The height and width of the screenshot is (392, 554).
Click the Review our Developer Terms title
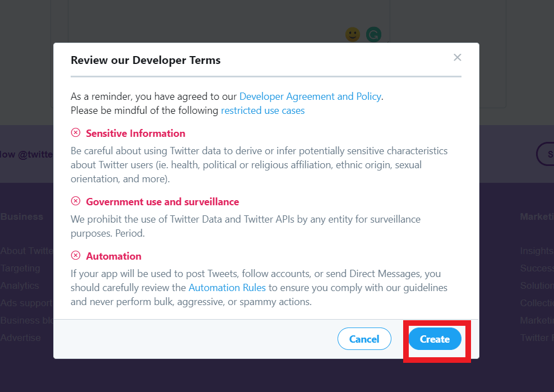coord(146,61)
